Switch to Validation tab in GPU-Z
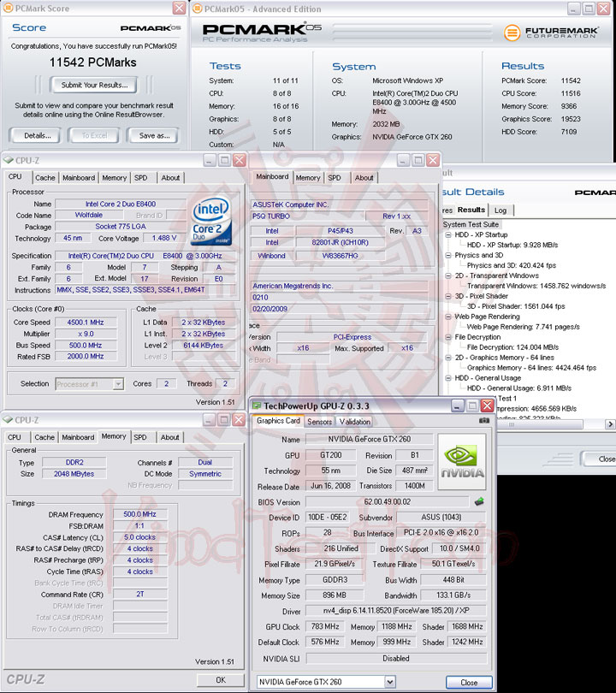This screenshot has width=616, height=693. [x=355, y=422]
